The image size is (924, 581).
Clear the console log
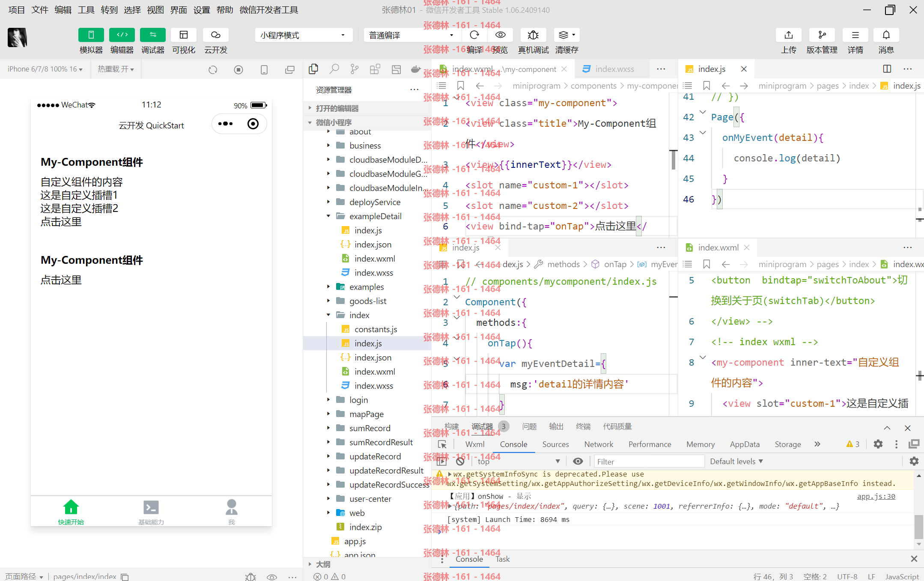click(460, 461)
